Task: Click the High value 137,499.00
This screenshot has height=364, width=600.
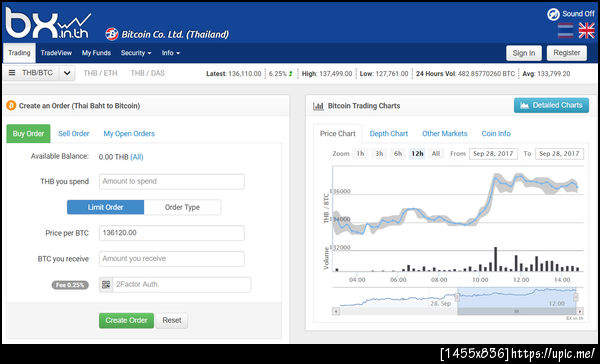Action: pyautogui.click(x=336, y=73)
